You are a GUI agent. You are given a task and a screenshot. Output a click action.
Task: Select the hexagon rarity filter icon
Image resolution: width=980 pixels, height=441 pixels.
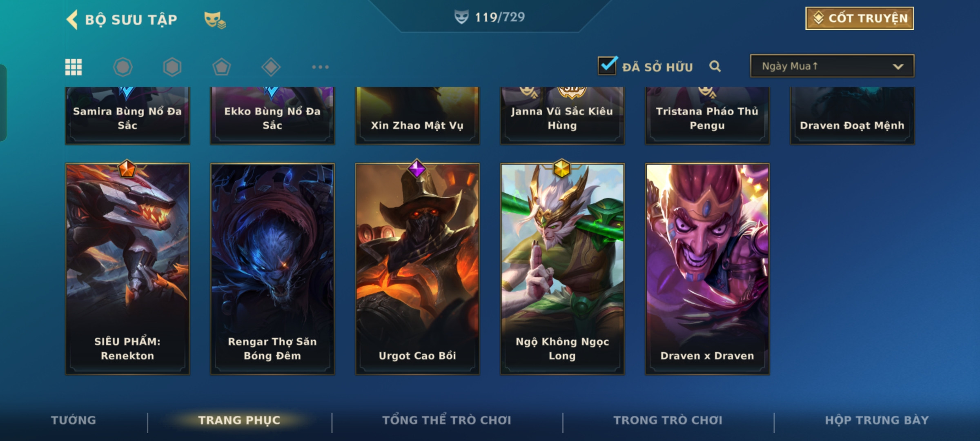pyautogui.click(x=172, y=67)
